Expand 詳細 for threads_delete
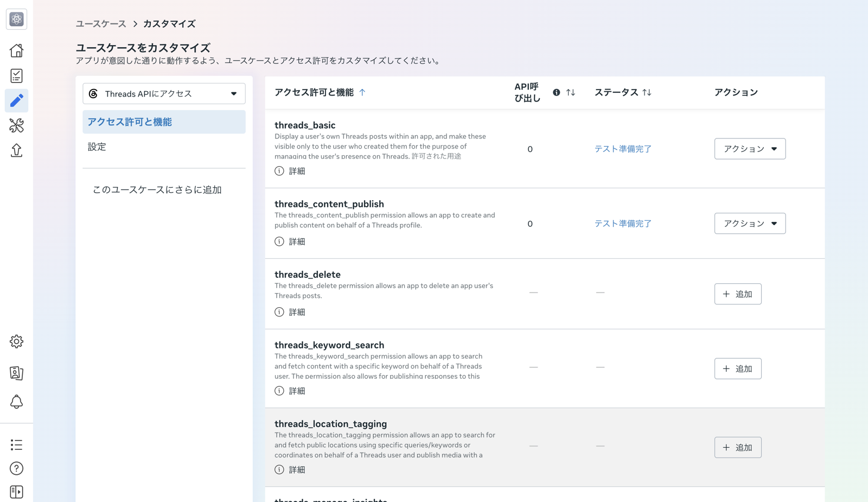Image resolution: width=868 pixels, height=502 pixels. tap(290, 312)
